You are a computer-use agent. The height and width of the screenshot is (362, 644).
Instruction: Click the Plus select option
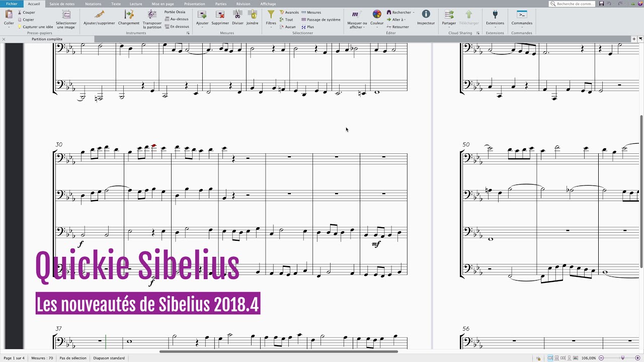point(307,27)
